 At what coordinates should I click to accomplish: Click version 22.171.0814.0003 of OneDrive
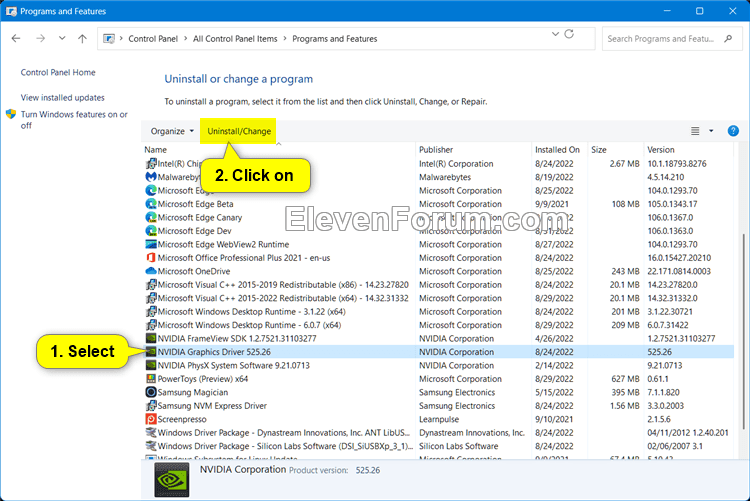pyautogui.click(x=679, y=271)
